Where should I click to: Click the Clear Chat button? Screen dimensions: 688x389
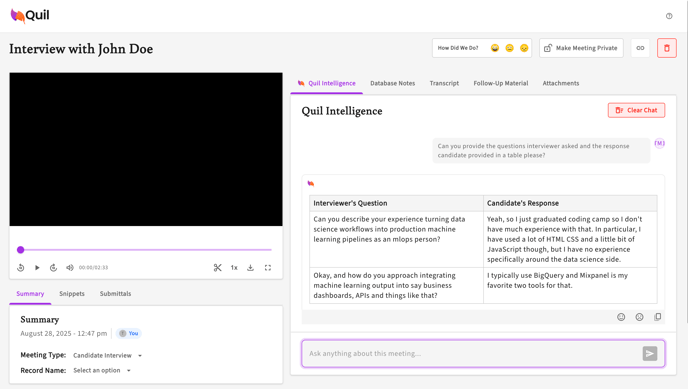[x=636, y=110]
